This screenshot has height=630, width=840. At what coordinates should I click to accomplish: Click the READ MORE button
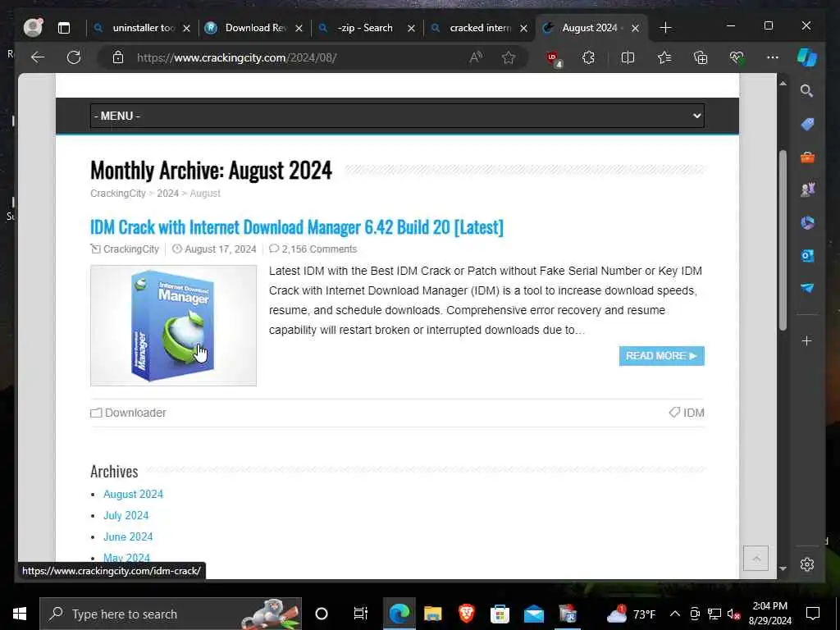[x=662, y=356]
